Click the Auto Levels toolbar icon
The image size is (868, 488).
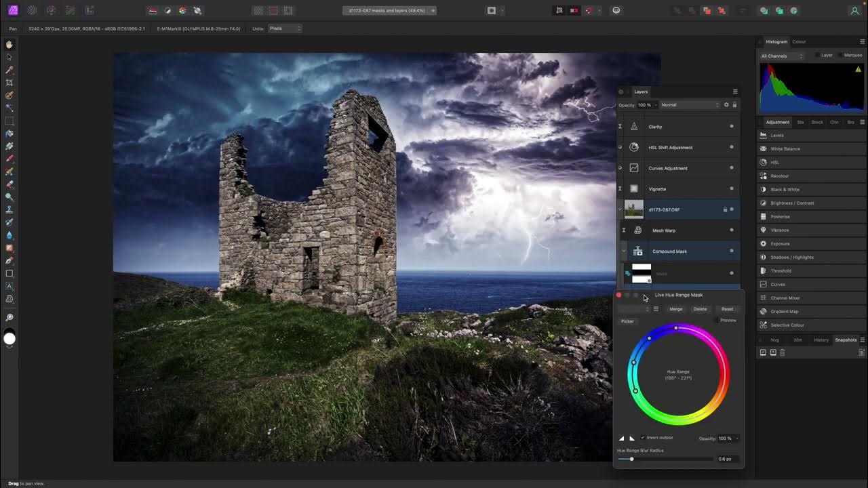(153, 11)
